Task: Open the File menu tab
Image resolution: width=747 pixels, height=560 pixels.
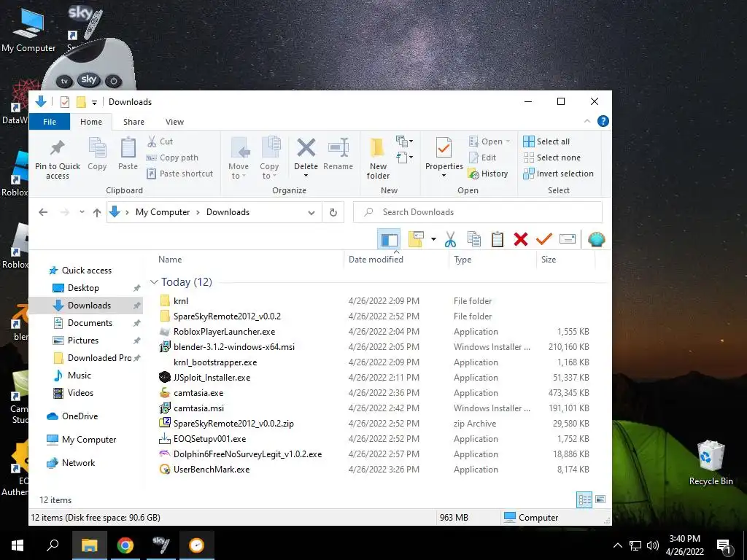Action: coord(50,122)
